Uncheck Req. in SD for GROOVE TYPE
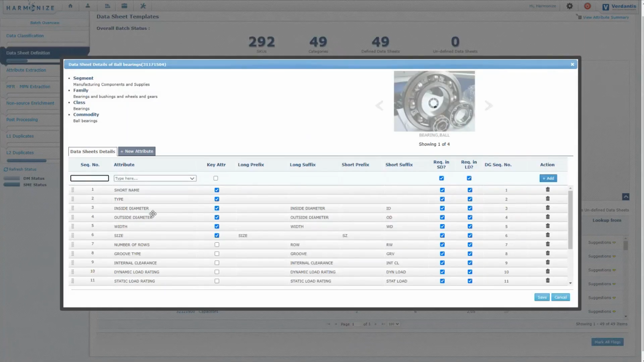Image resolution: width=644 pixels, height=362 pixels. pyautogui.click(x=442, y=253)
